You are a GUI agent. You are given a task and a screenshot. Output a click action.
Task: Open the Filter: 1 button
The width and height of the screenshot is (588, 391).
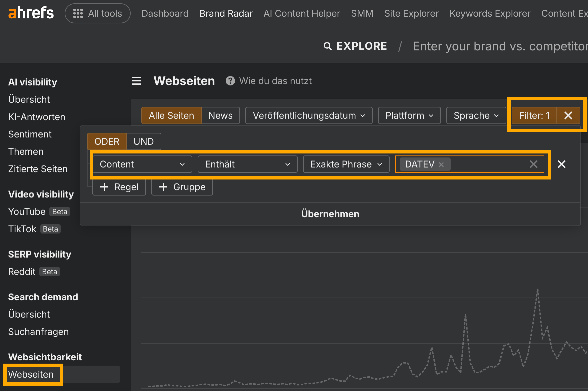click(x=534, y=115)
